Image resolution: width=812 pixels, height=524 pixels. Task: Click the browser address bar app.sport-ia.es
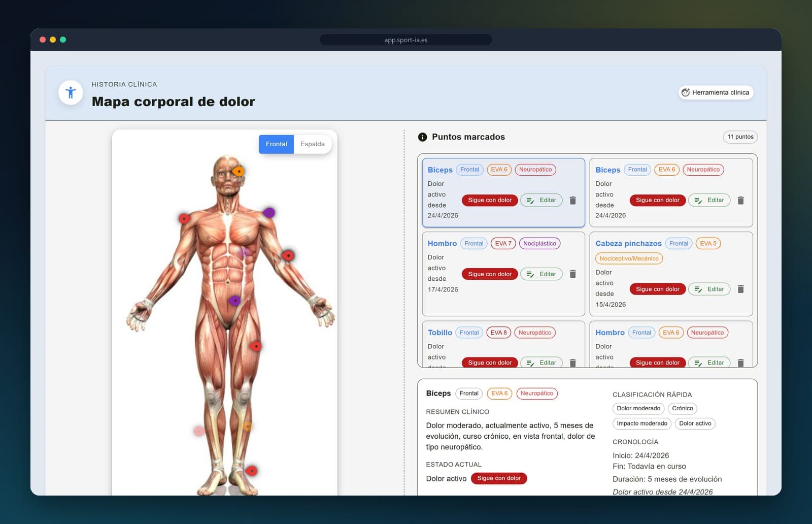pos(406,40)
